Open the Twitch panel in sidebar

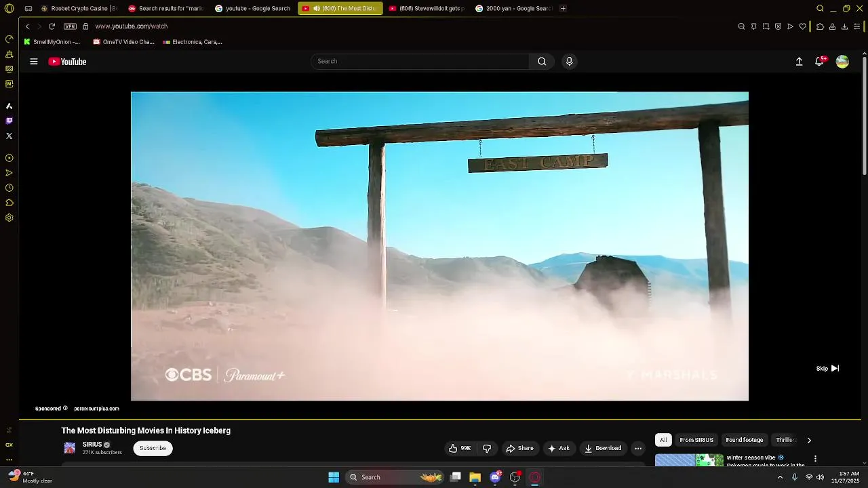coord(9,121)
